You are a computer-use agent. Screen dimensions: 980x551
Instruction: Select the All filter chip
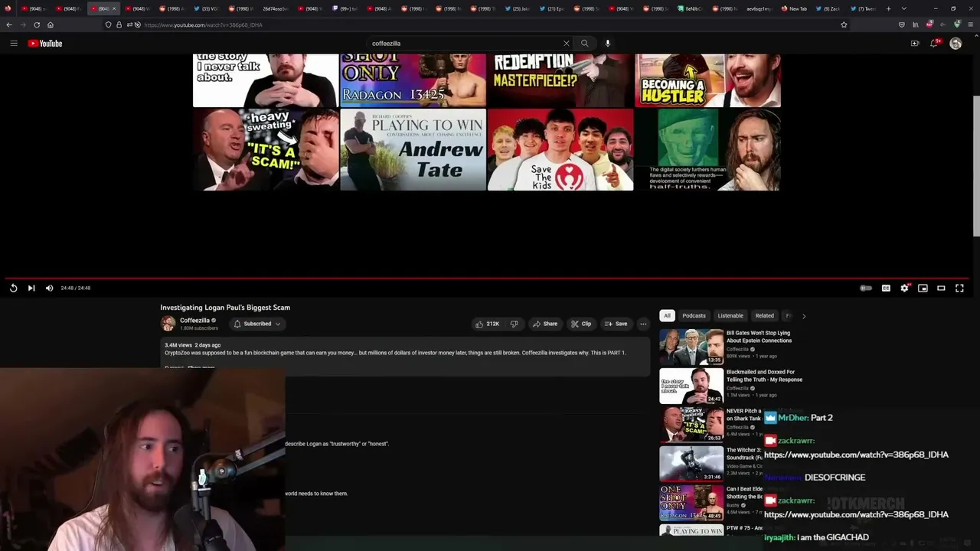tap(667, 315)
